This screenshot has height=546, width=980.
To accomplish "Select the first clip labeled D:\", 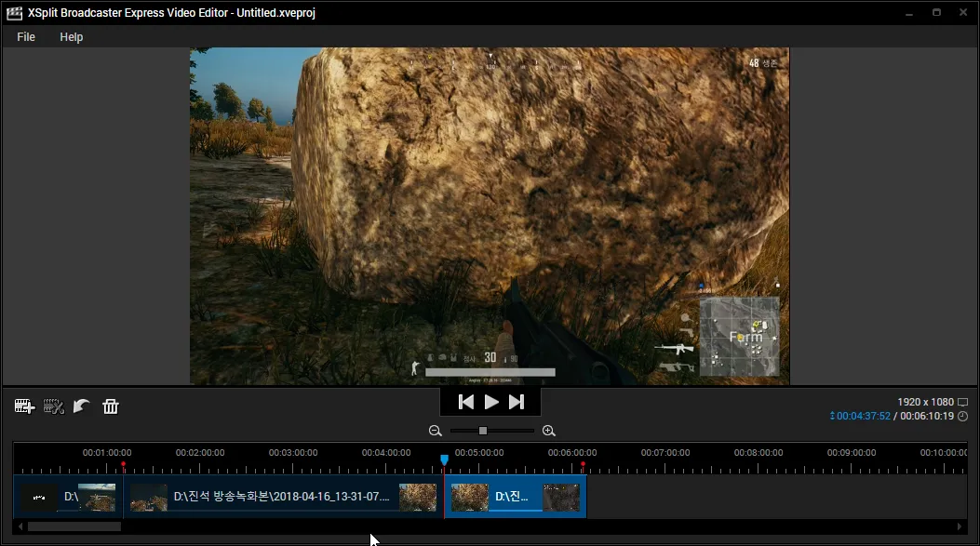I will [x=68, y=497].
